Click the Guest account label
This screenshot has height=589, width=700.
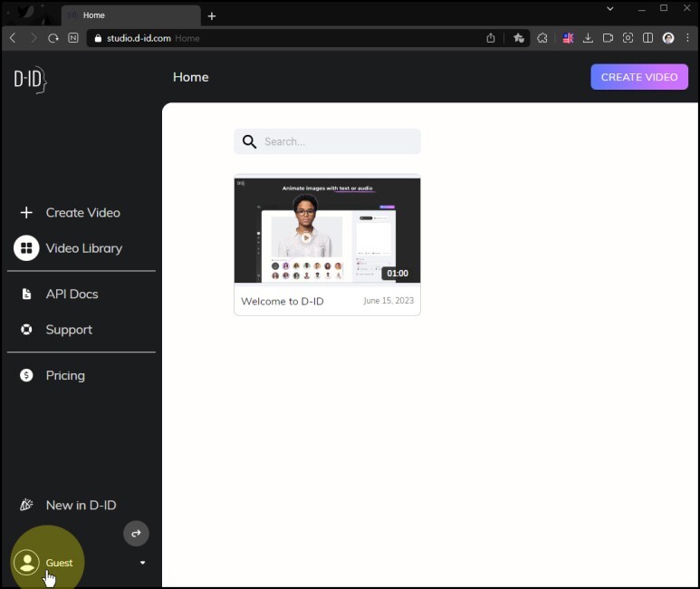coord(59,563)
